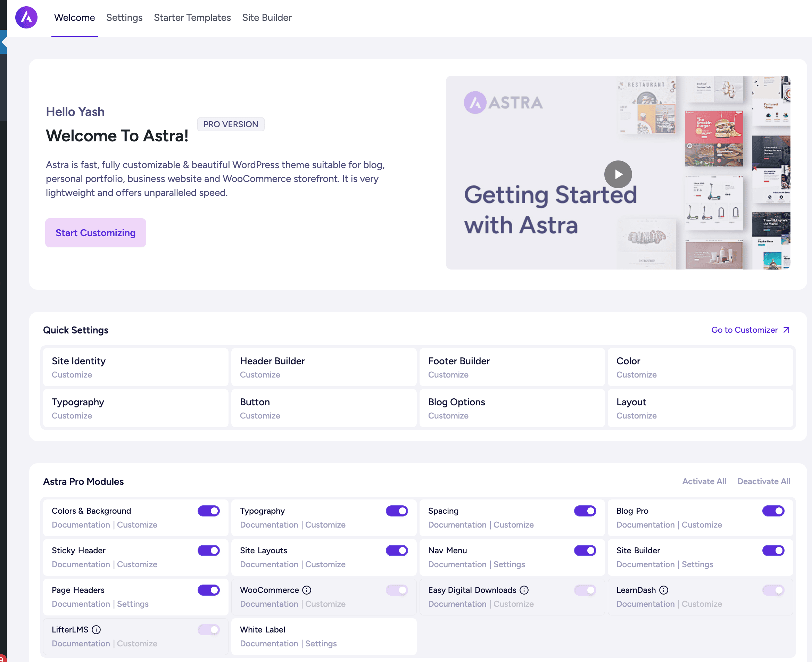
Task: Click the Easy Digital Downloads info icon
Action: (x=524, y=590)
